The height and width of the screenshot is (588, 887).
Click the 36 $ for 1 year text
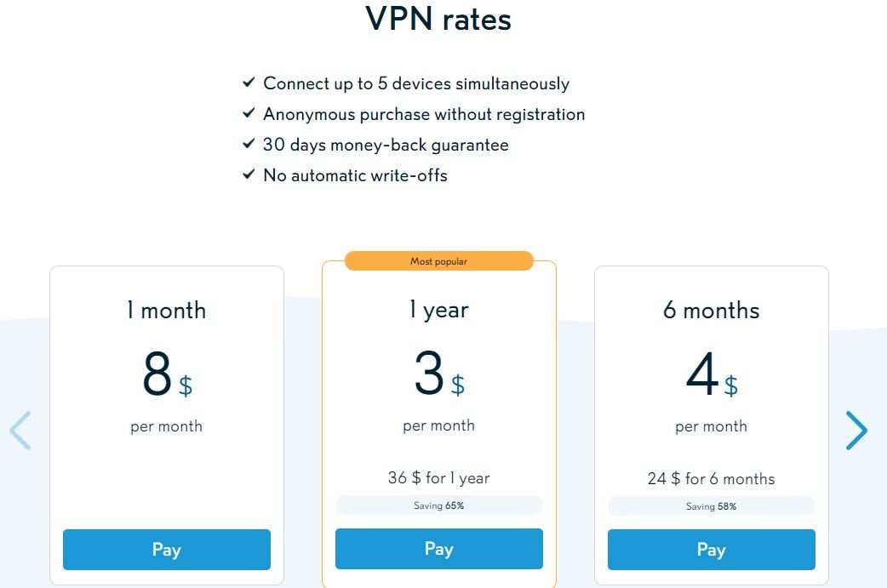pyautogui.click(x=438, y=478)
